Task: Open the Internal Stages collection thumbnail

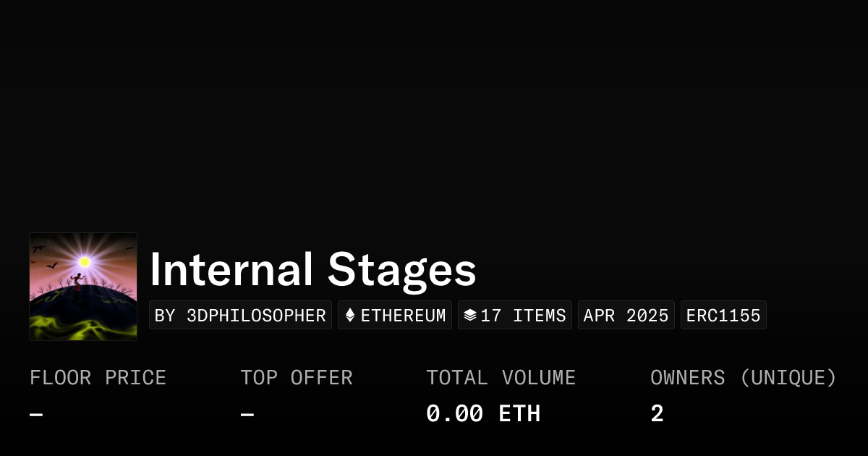Action: coord(83,287)
